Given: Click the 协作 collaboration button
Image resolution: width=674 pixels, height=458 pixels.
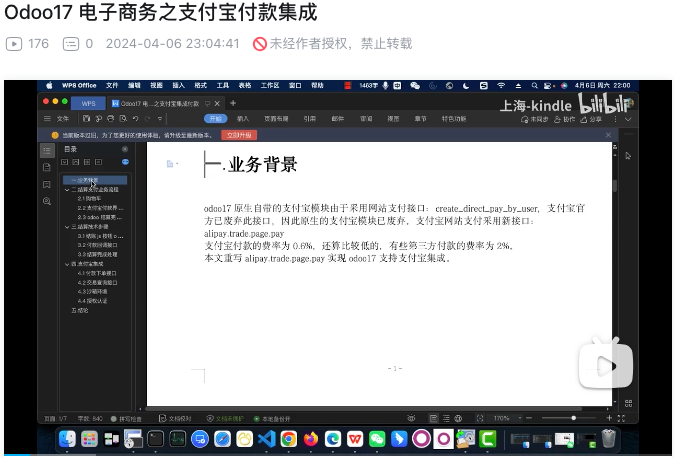Looking at the screenshot, I should pos(564,119).
